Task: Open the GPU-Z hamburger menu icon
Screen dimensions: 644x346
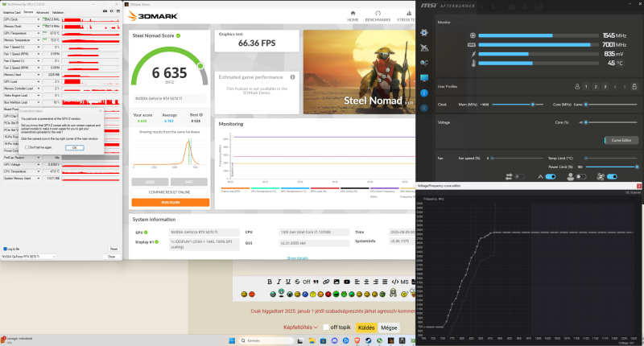Action: pos(118,11)
